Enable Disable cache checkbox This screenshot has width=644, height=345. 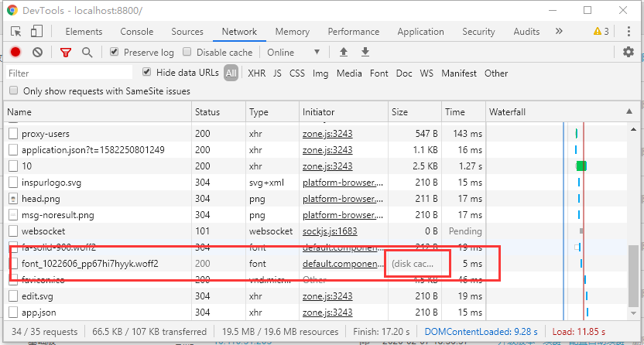[x=187, y=52]
